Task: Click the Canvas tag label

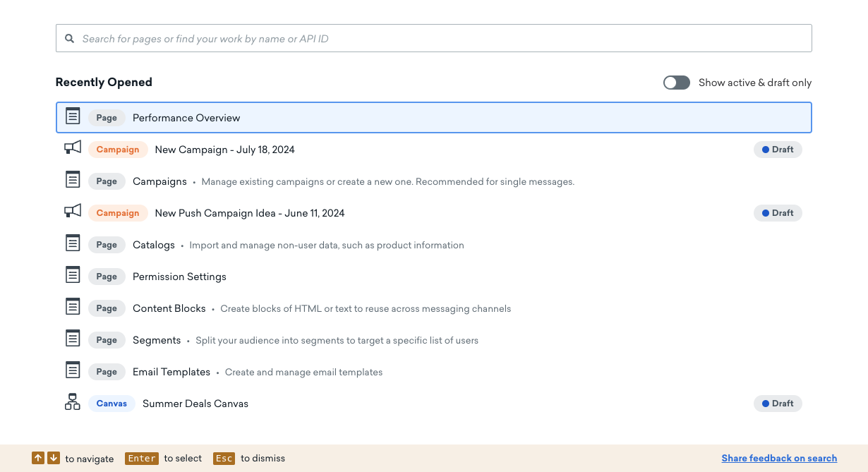Action: (111, 404)
